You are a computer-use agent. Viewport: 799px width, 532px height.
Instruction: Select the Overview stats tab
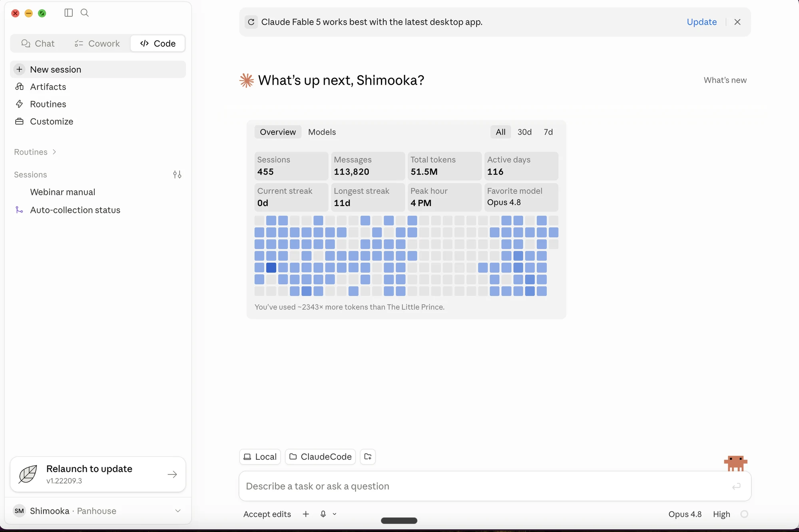click(x=278, y=132)
